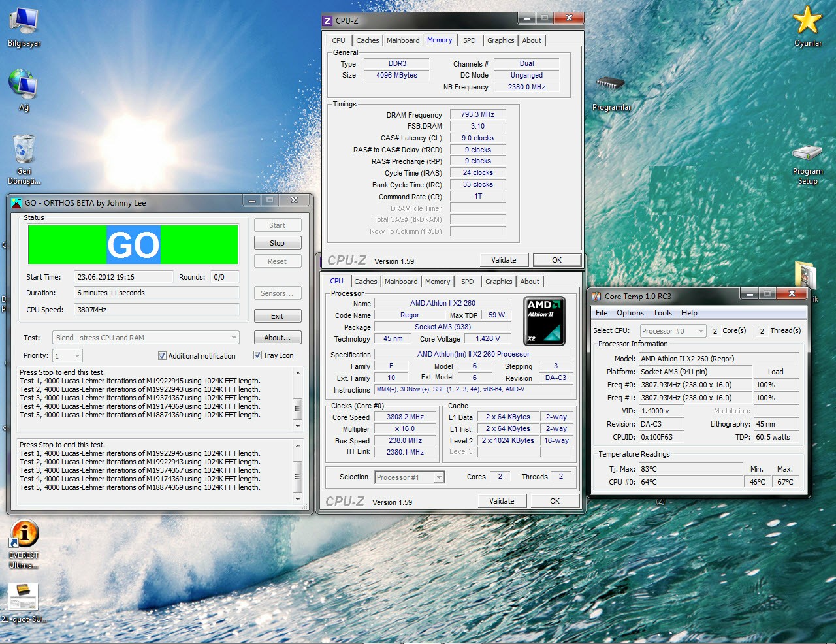Screen dimensions: 836x644
Task: Expand the Test type dropdown showing Blend
Action: click(146, 338)
